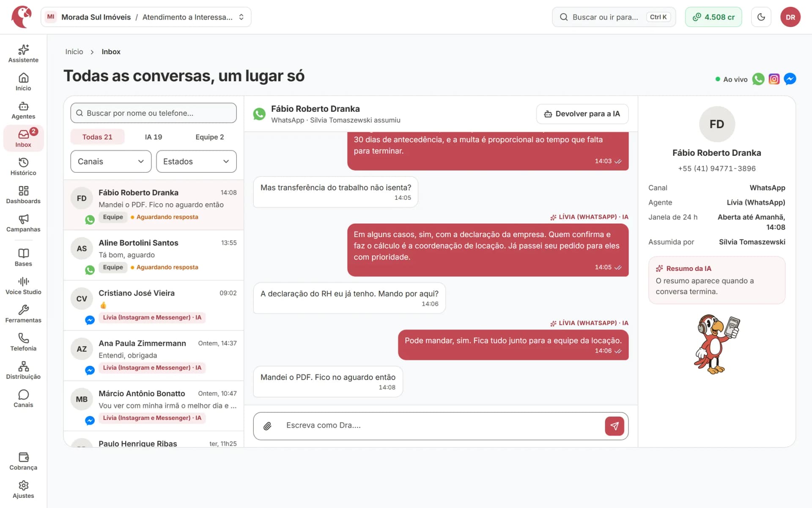812x508 pixels.
Task: Open the Assistente sidebar item
Action: click(x=23, y=54)
